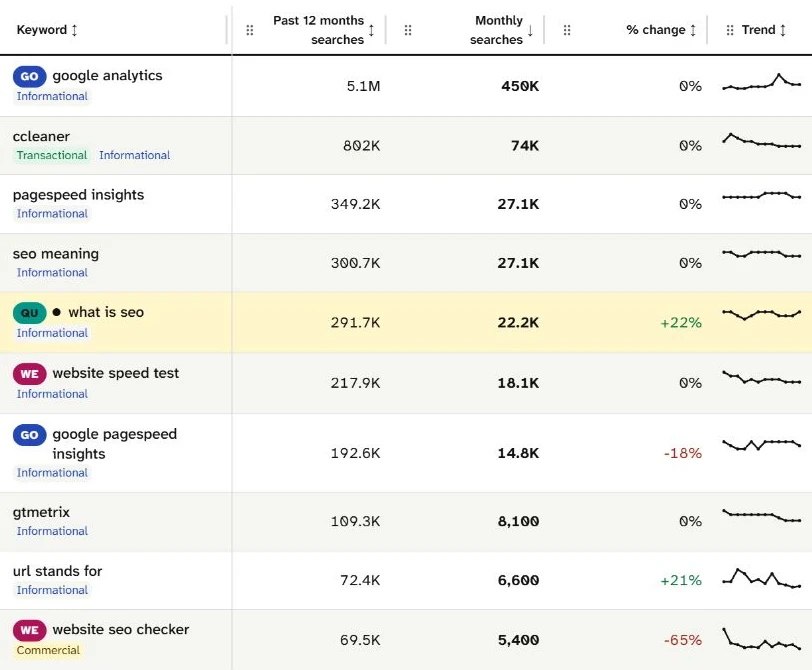812x670 pixels.
Task: Open trend sparkline for url stands for
Action: point(762,578)
